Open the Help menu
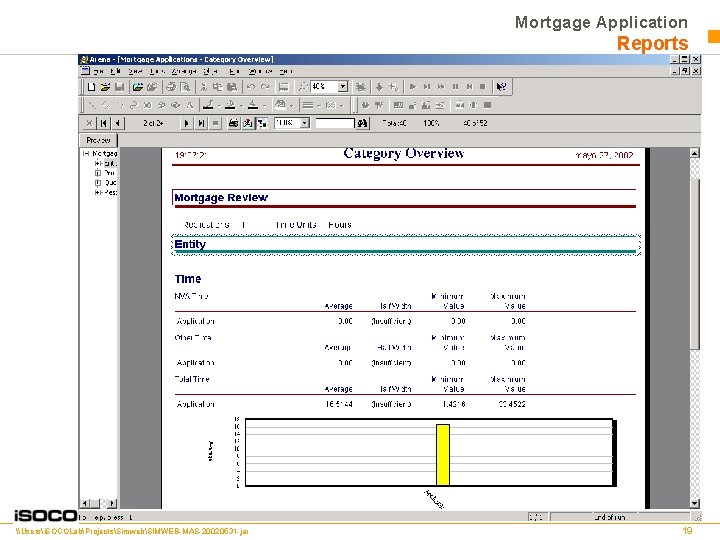Viewport: 720px width, 540px height. [286, 72]
